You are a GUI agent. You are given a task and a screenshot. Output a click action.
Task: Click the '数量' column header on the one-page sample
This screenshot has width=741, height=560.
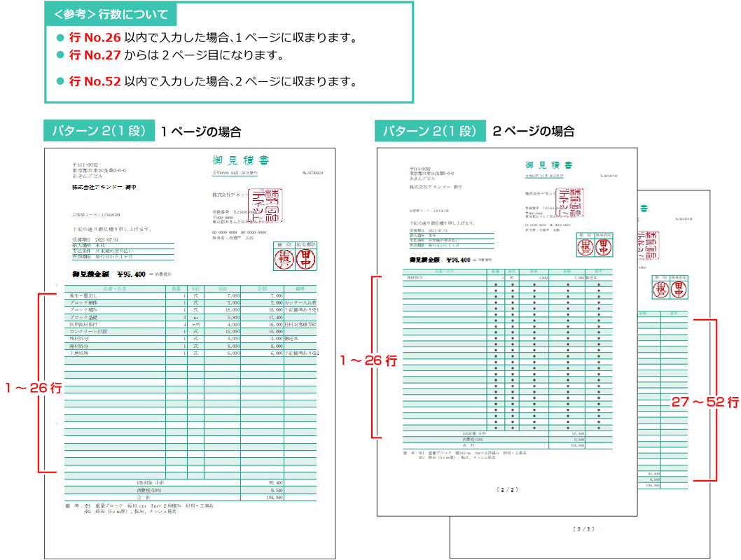pos(176,288)
